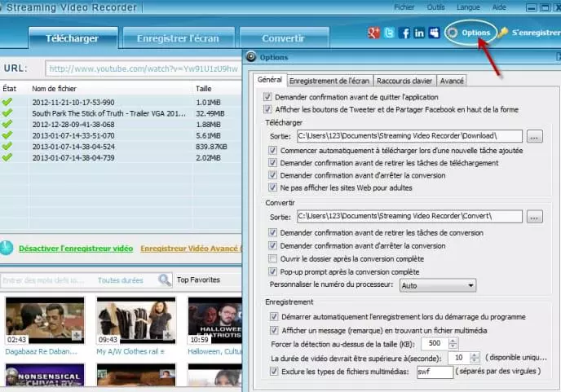Click the Dagabaaz Re Daban title link
561x392 pixels.
[x=41, y=351]
